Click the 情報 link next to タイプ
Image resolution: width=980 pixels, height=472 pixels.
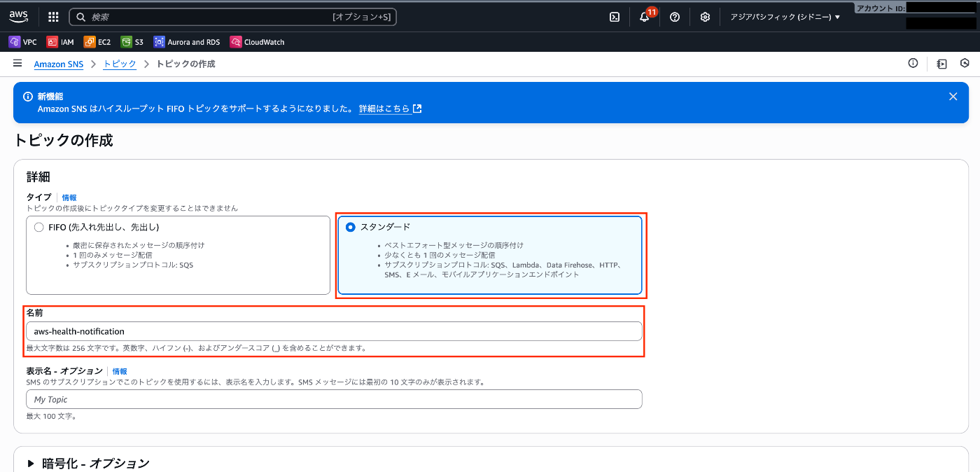point(69,198)
